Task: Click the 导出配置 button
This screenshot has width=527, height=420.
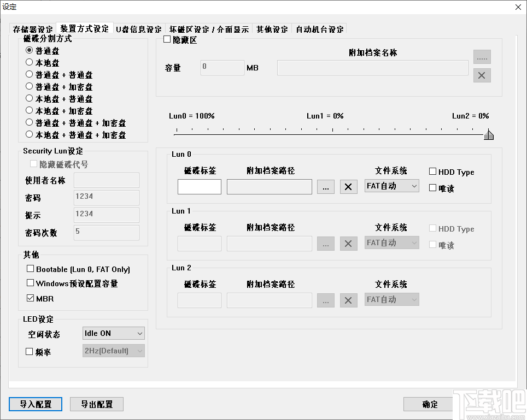Action: pyautogui.click(x=96, y=404)
